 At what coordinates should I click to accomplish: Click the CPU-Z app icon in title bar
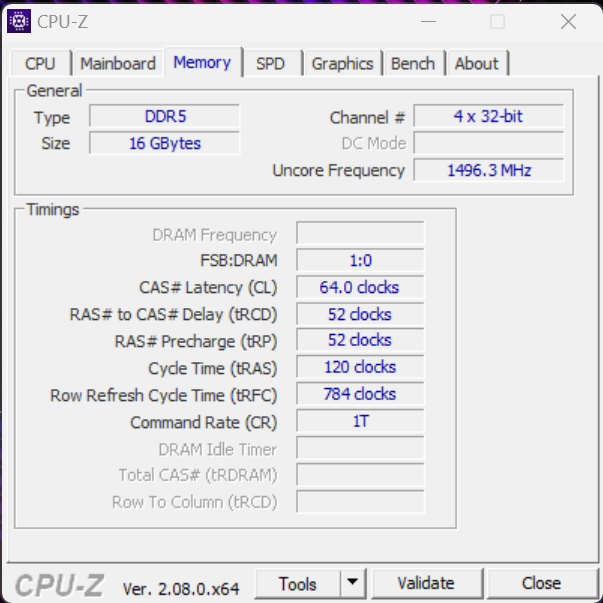click(19, 22)
